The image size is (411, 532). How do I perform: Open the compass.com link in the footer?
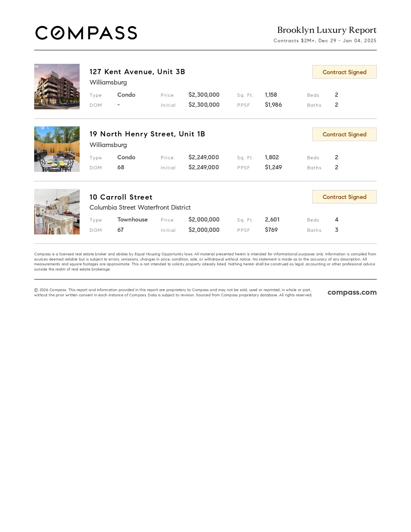click(352, 292)
